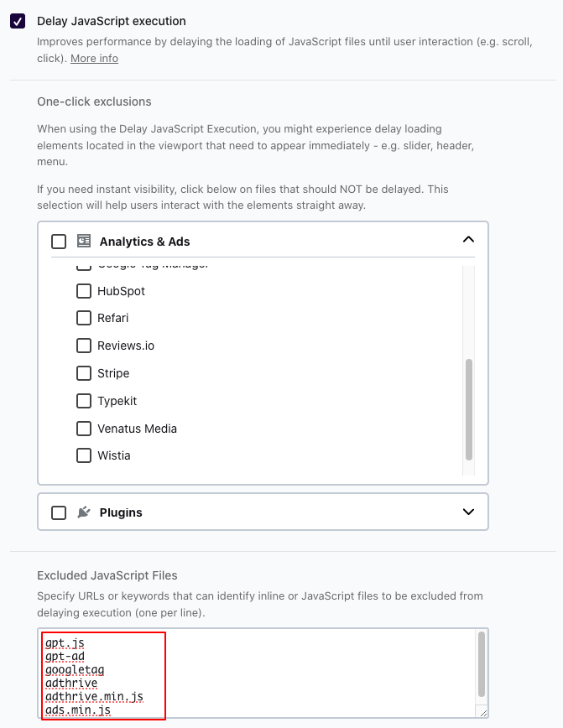Screen dimensions: 563x728
Task: Expand the Plugins section chevron
Action: 468,512
